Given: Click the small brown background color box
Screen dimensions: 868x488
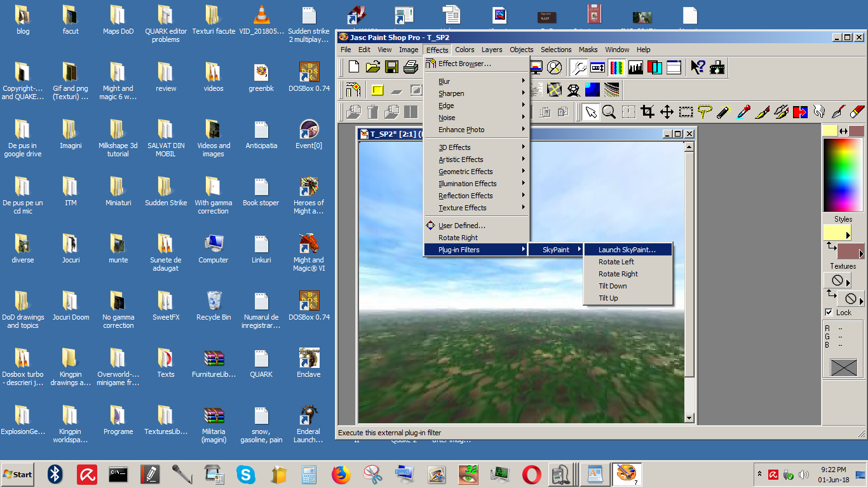Looking at the screenshot, I should click(x=857, y=131).
